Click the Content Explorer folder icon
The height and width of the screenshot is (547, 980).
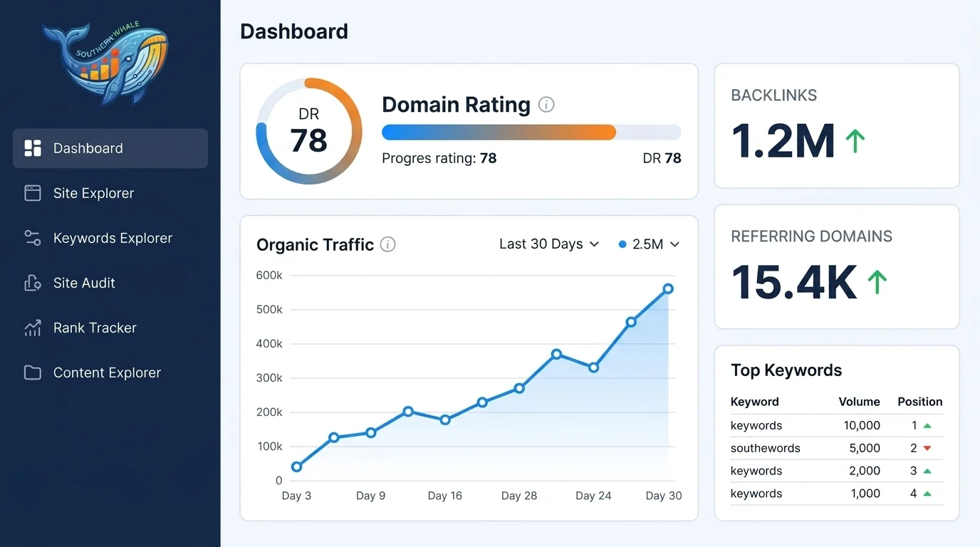coord(33,373)
